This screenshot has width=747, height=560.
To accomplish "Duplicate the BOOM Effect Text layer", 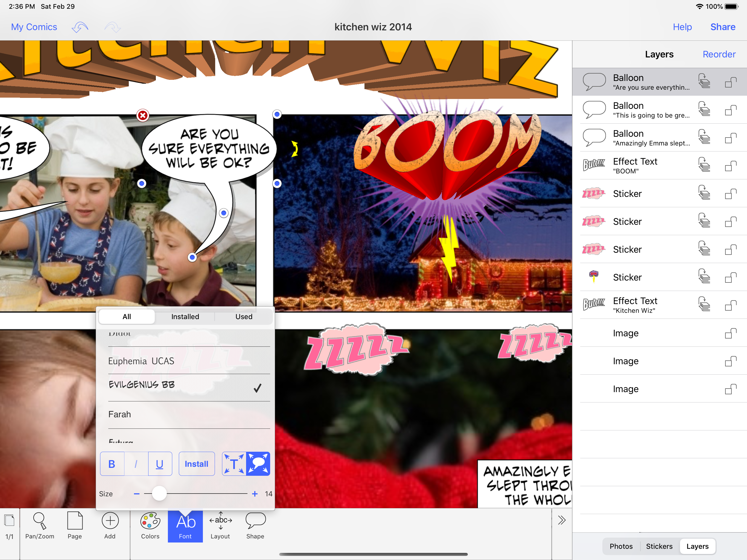I will pyautogui.click(x=704, y=165).
